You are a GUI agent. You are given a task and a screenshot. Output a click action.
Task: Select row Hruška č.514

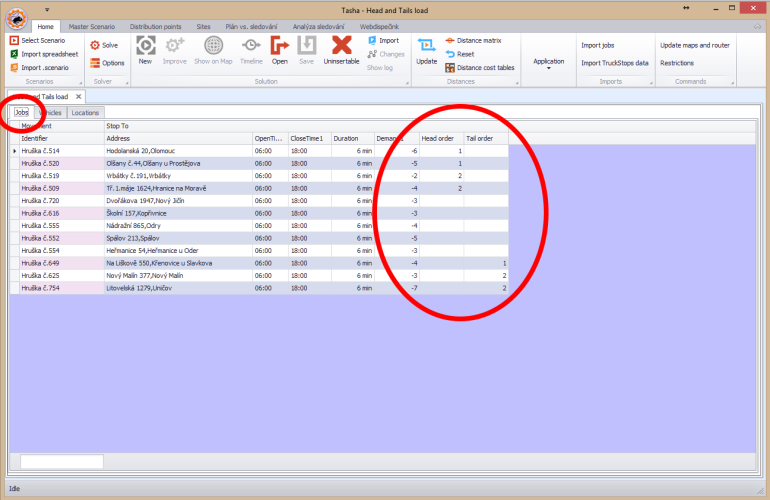tap(259, 151)
